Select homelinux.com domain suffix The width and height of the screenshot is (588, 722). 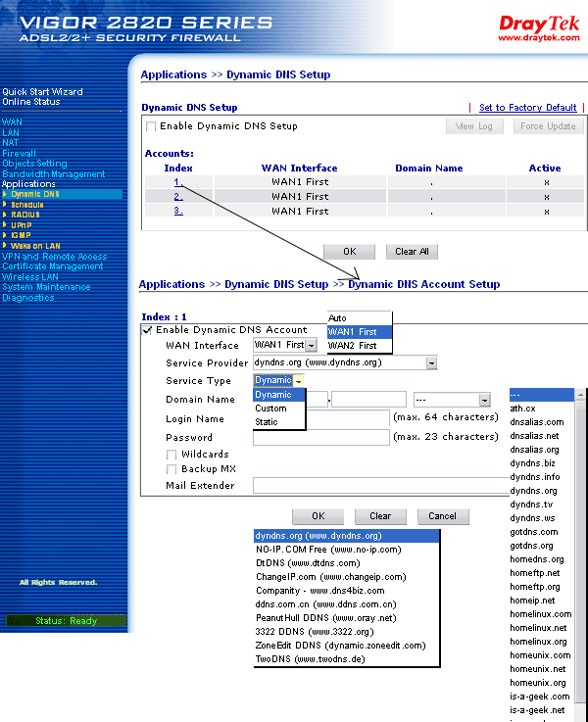pos(542,614)
